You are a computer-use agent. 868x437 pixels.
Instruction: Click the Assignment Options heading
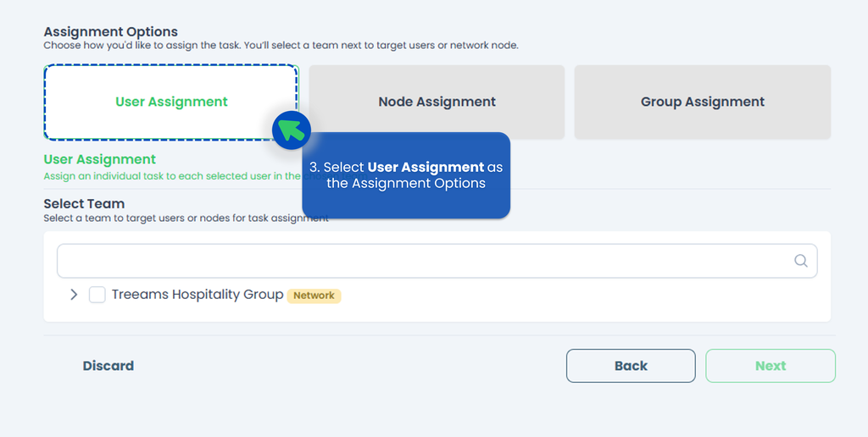(111, 31)
